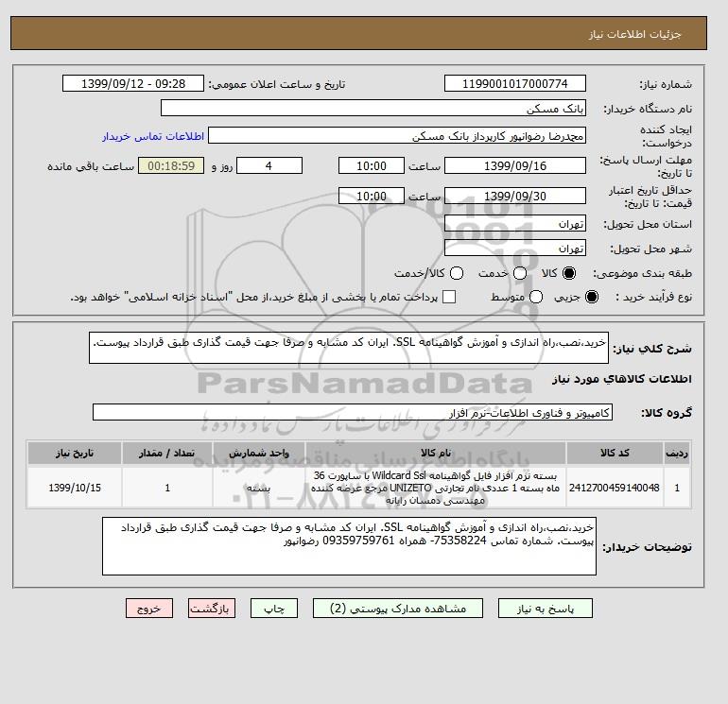The image size is (728, 704).
Task: Select the خدمت radio button
Action: tap(520, 273)
